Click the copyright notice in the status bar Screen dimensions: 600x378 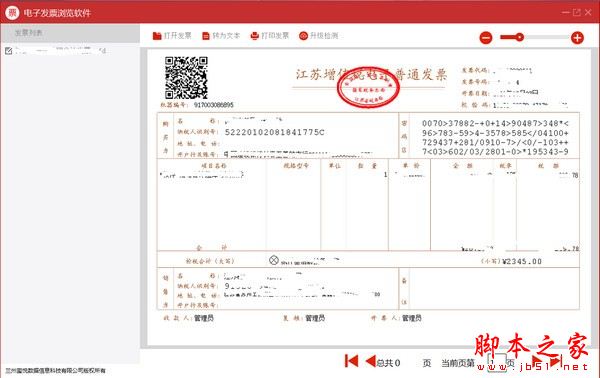(x=55, y=371)
